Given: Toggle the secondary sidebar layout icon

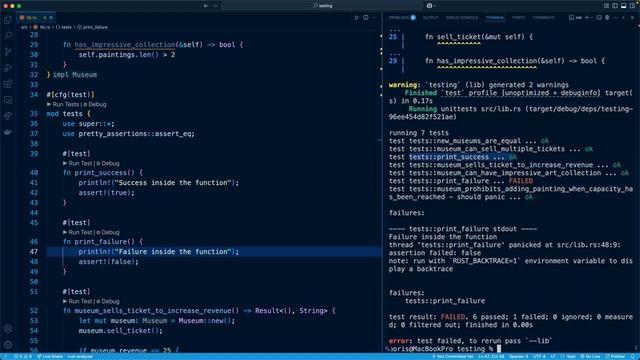Looking at the screenshot, I should (x=632, y=6).
